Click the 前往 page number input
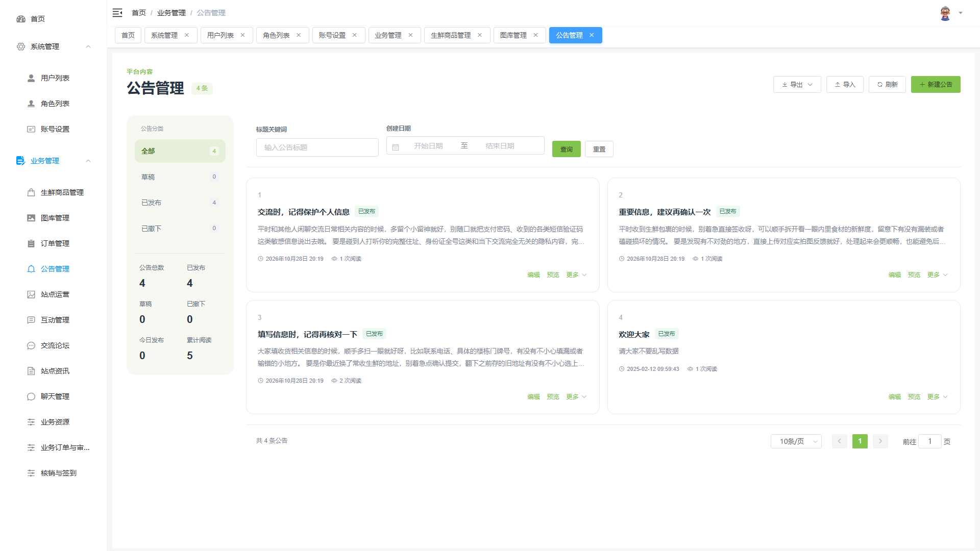 930,441
